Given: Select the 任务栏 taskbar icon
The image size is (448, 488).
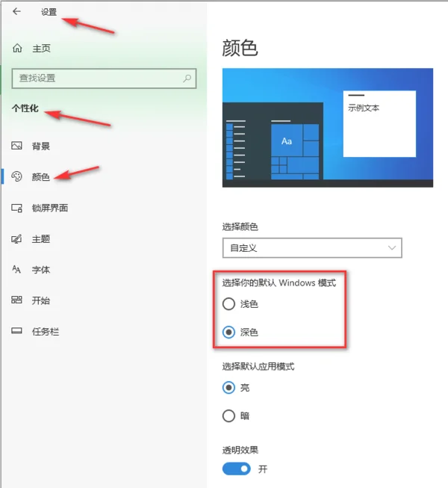Looking at the screenshot, I should pos(16,331).
